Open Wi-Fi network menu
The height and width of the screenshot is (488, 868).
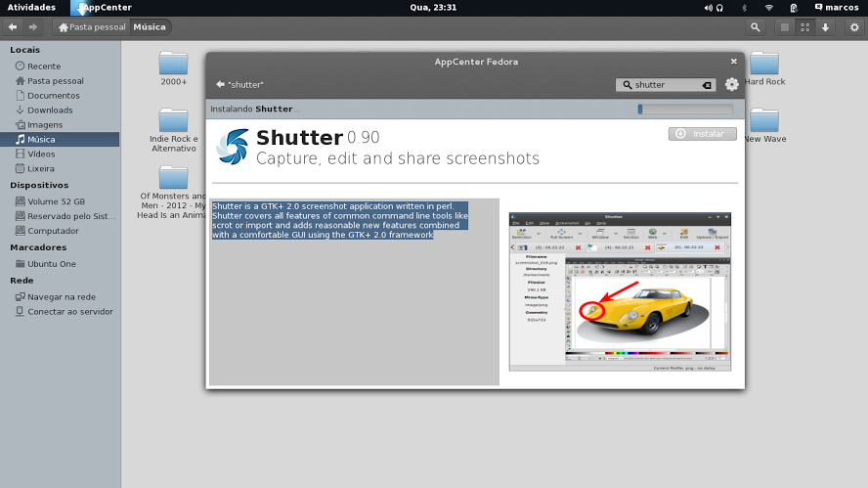click(x=769, y=8)
